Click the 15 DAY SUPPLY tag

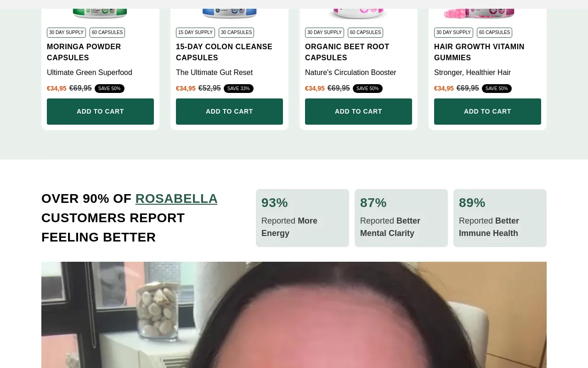[x=195, y=33]
